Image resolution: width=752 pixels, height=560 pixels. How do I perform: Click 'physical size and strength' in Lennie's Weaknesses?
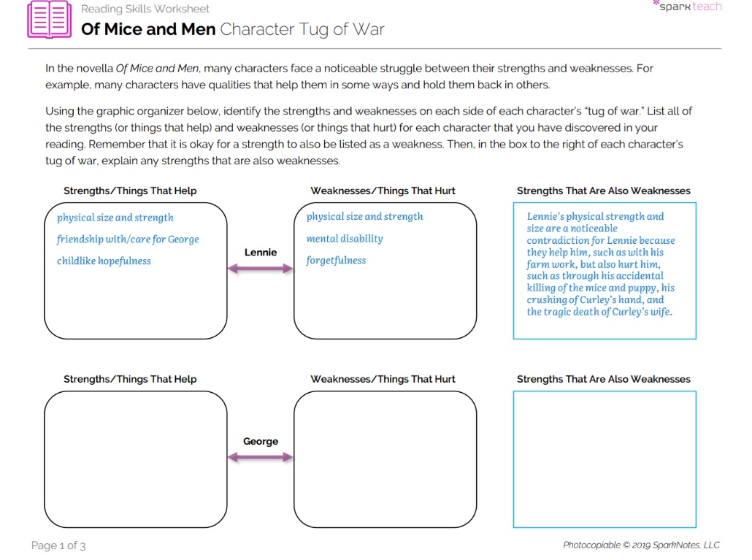[x=364, y=217]
